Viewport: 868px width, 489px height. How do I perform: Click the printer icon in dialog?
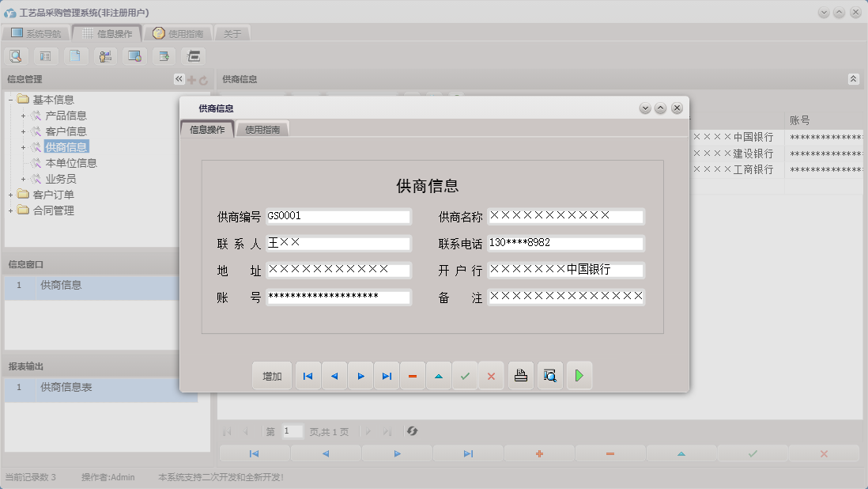tap(521, 376)
